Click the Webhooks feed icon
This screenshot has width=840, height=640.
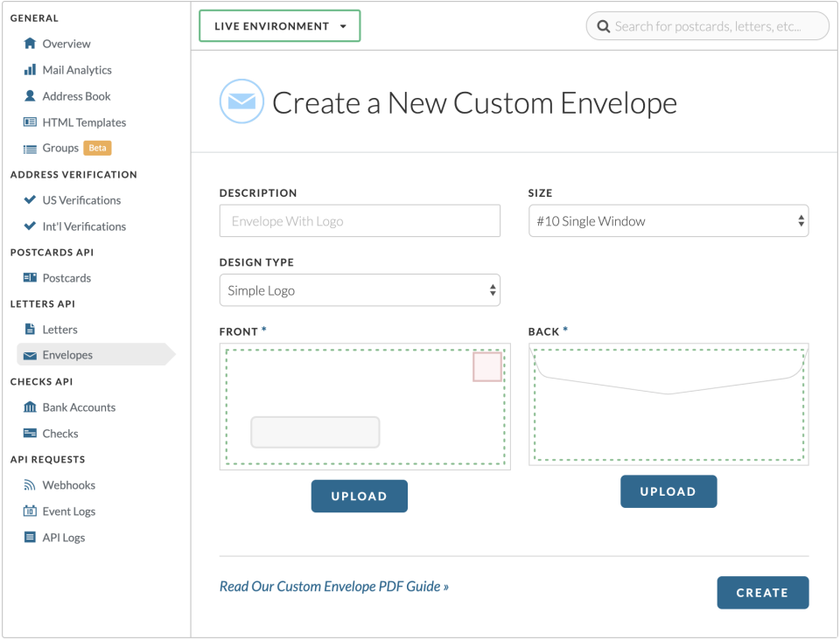point(31,485)
